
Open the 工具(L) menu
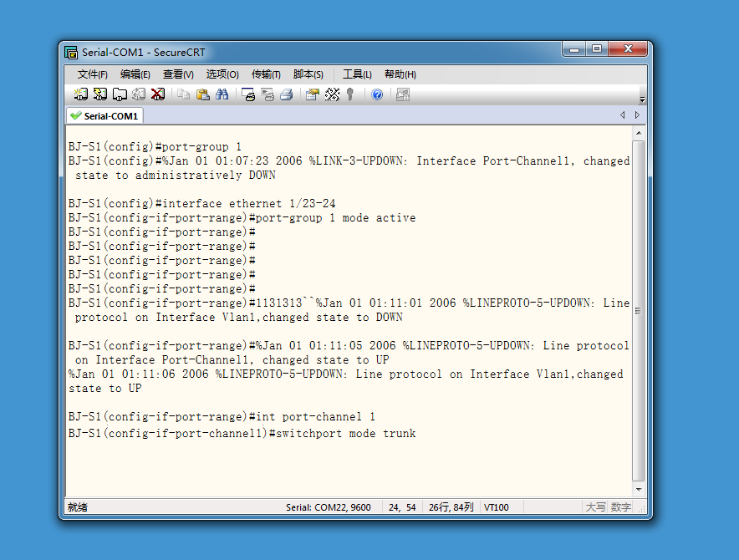click(x=357, y=74)
